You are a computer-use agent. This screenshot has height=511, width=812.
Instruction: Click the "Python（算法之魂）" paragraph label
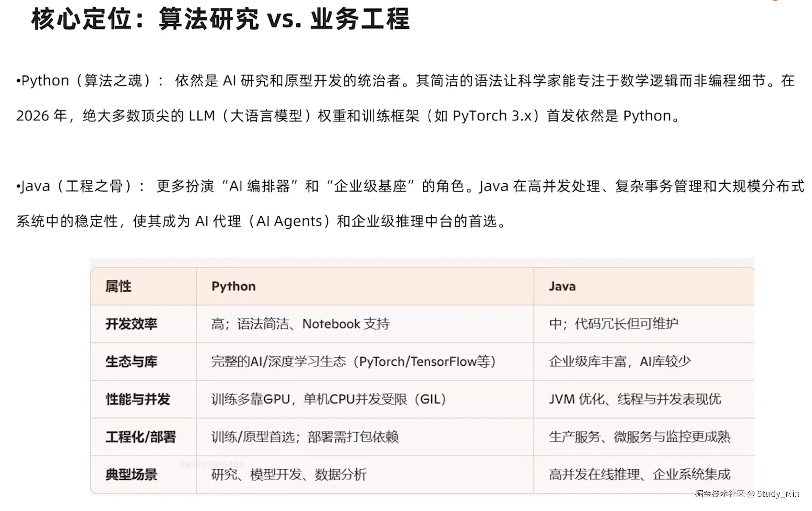tap(86, 81)
